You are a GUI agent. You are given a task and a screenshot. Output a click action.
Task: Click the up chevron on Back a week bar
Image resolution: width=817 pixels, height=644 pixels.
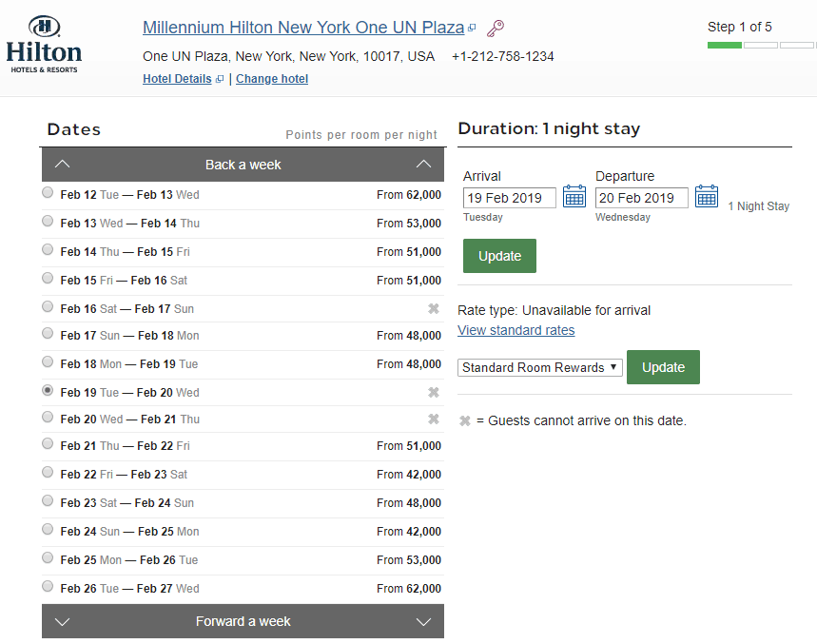pyautogui.click(x=62, y=164)
